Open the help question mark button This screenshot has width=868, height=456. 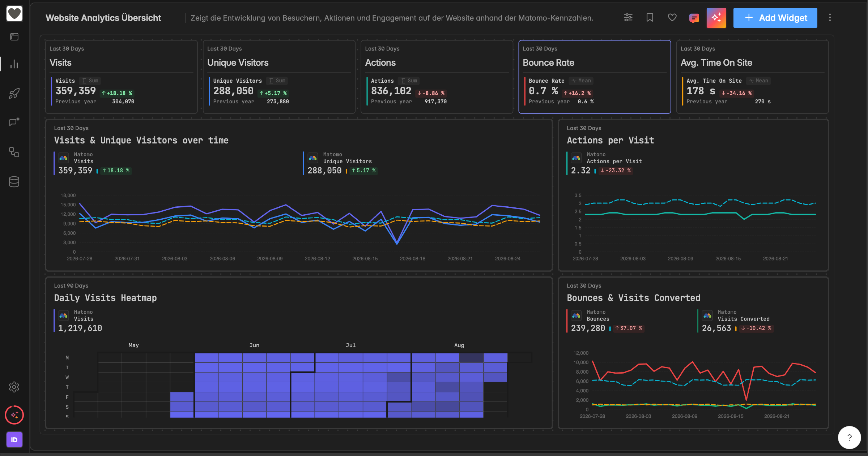pos(849,437)
